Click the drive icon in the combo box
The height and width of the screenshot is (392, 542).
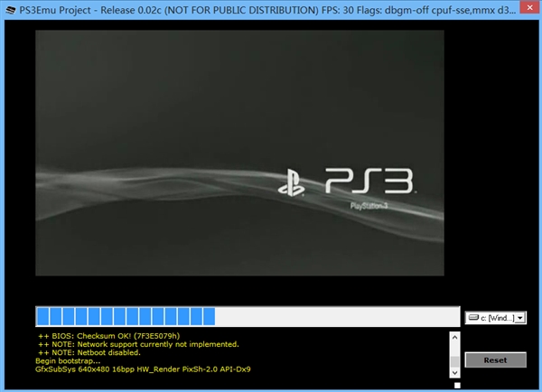pos(473,317)
